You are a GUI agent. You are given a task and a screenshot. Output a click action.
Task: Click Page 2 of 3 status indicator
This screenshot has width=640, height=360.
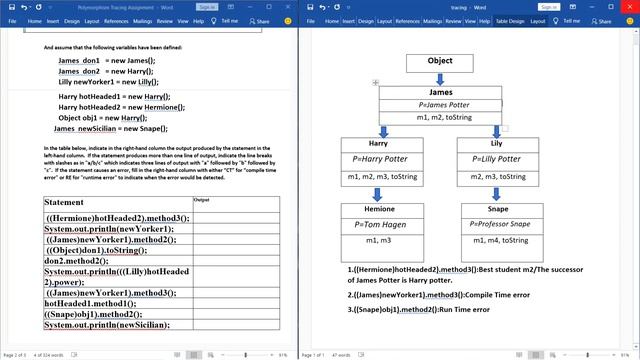pos(15,355)
